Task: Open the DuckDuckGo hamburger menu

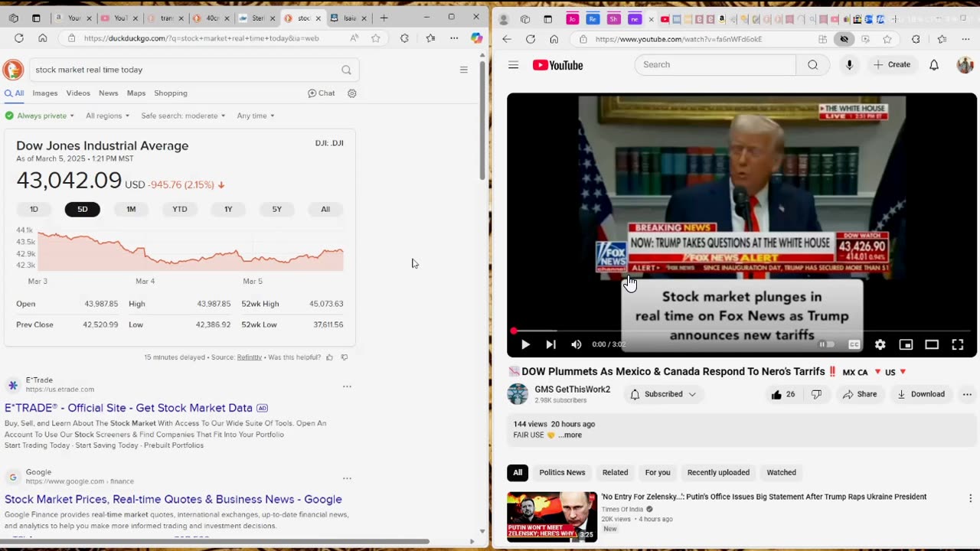Action: pyautogui.click(x=463, y=70)
